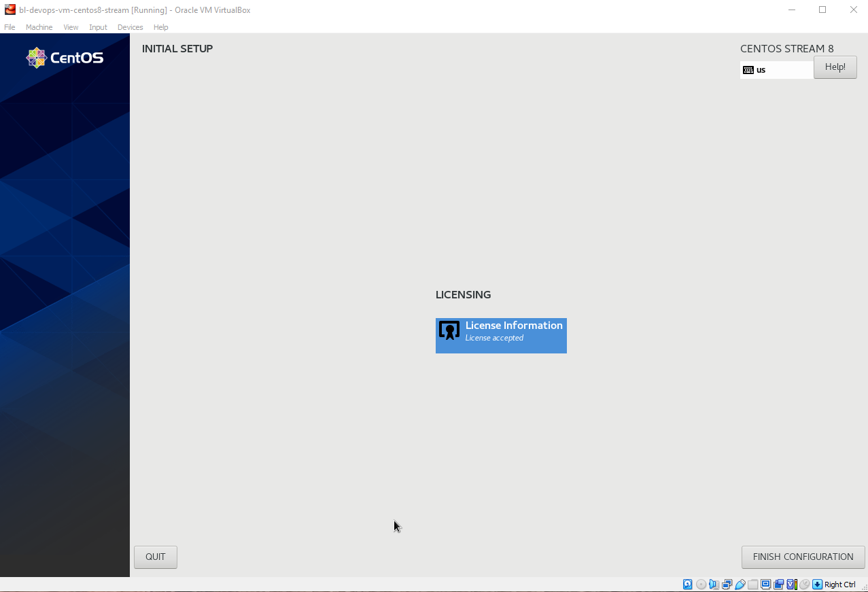Screen dimensions: 868x592
Task: Close the VirtualBox window
Action: [853, 10]
